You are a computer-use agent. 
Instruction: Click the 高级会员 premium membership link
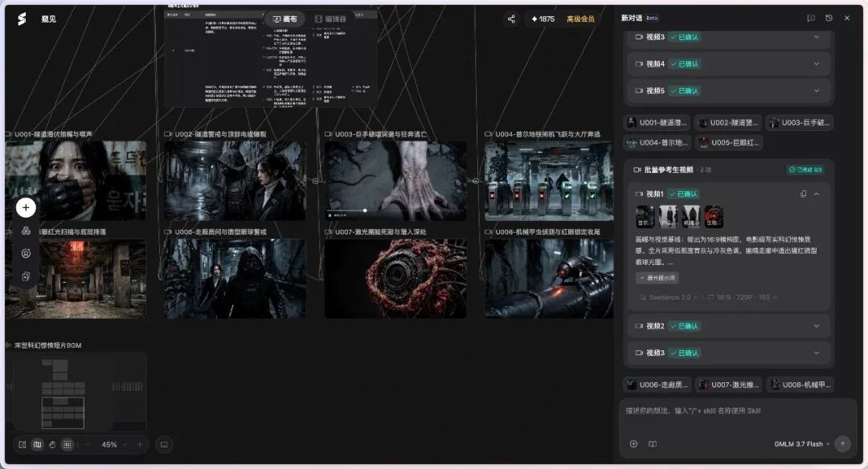(x=580, y=18)
